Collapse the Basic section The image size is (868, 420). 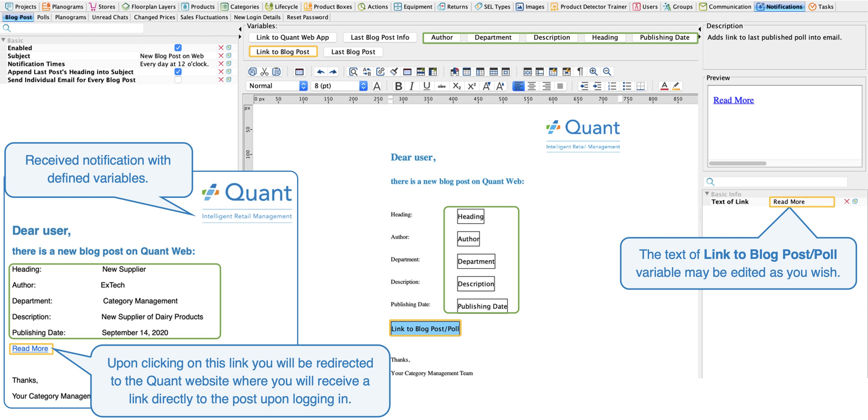pyautogui.click(x=3, y=40)
